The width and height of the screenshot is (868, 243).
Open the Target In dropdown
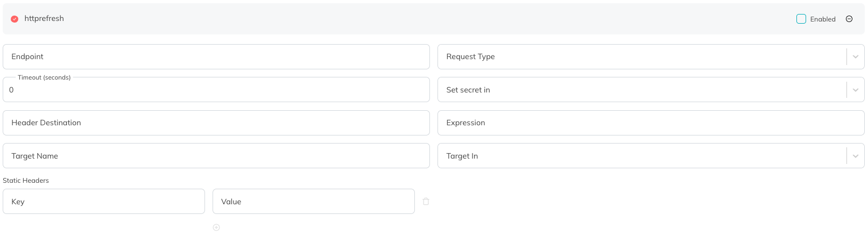coord(651,156)
